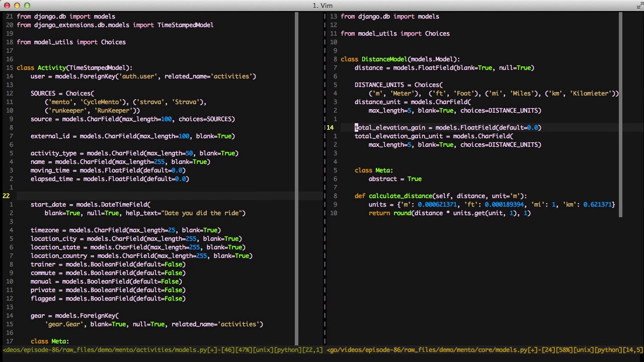644x362 pixels.
Task: Click the 'private = models.BooleanField' line
Action: pyautogui.click(x=108, y=290)
